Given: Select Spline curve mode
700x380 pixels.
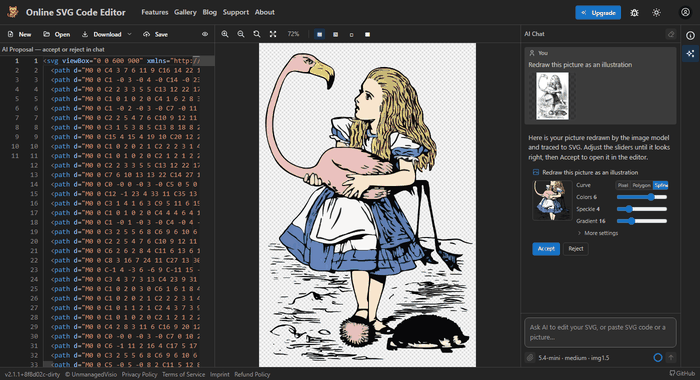Looking at the screenshot, I should click(661, 185).
